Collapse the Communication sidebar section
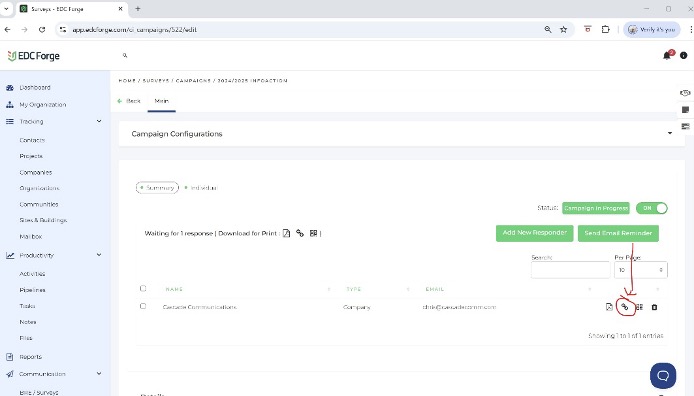694x396 pixels. [x=99, y=374]
